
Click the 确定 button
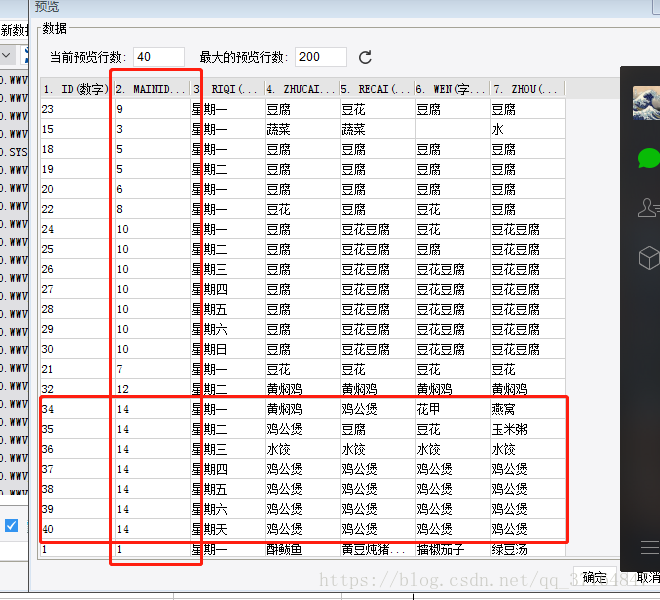click(594, 577)
